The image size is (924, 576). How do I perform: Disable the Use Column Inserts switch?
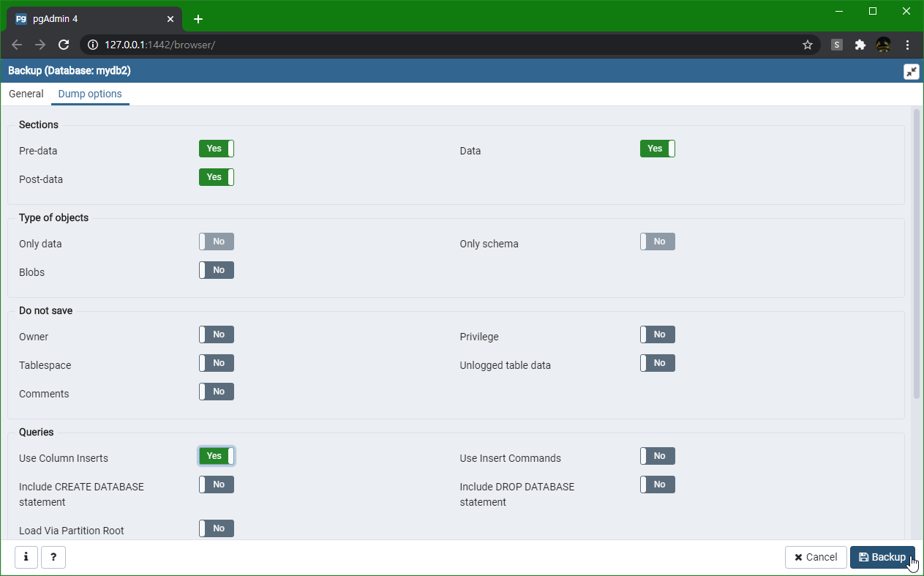pos(217,456)
